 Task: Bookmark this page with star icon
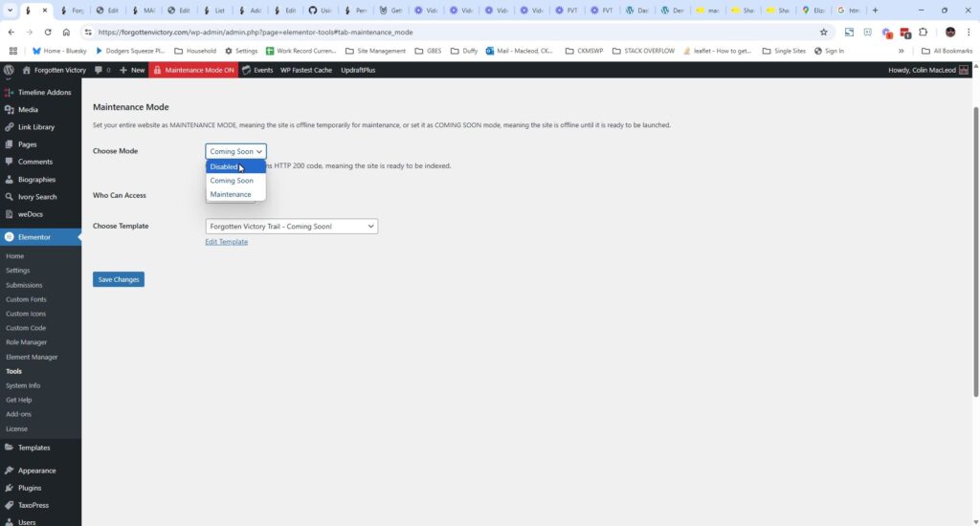pyautogui.click(x=824, y=32)
